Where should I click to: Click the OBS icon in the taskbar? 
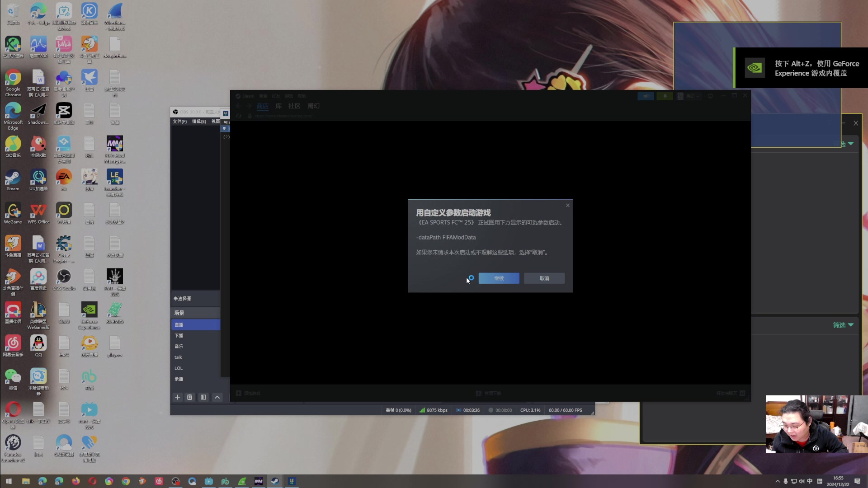point(175,481)
